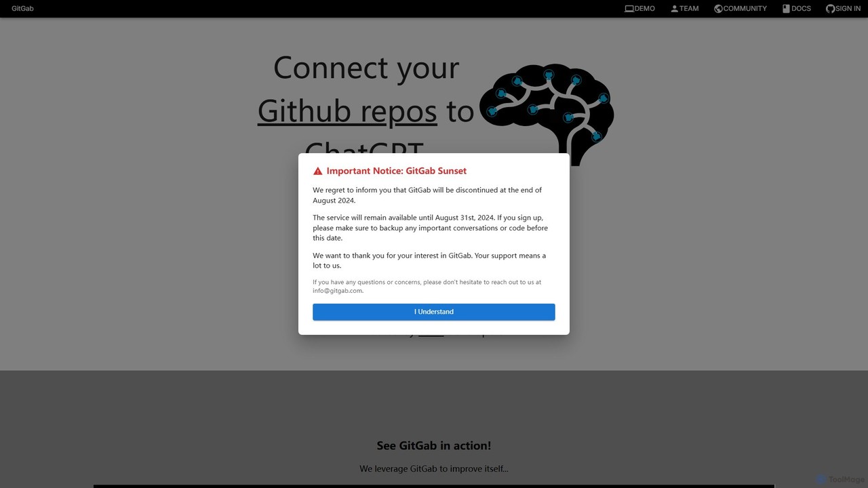This screenshot has width=868, height=488.
Task: Open the DOCS nav item
Action: click(x=796, y=9)
